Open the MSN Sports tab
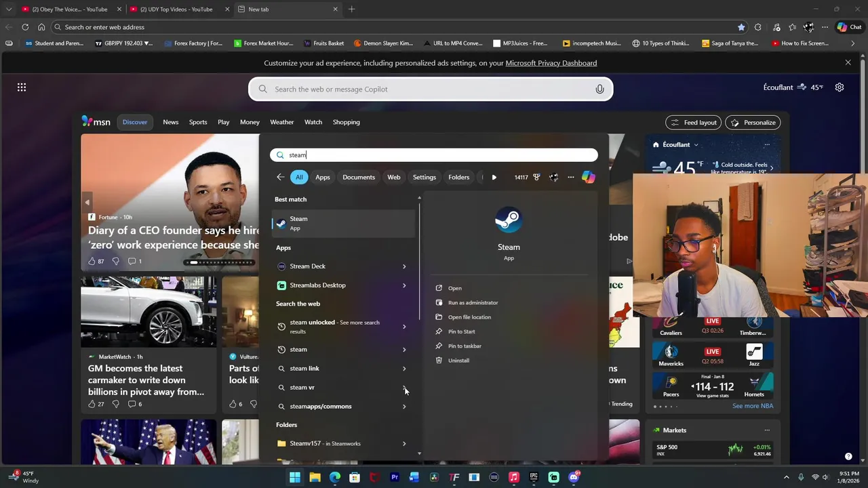Image resolution: width=868 pixels, height=488 pixels. point(198,122)
